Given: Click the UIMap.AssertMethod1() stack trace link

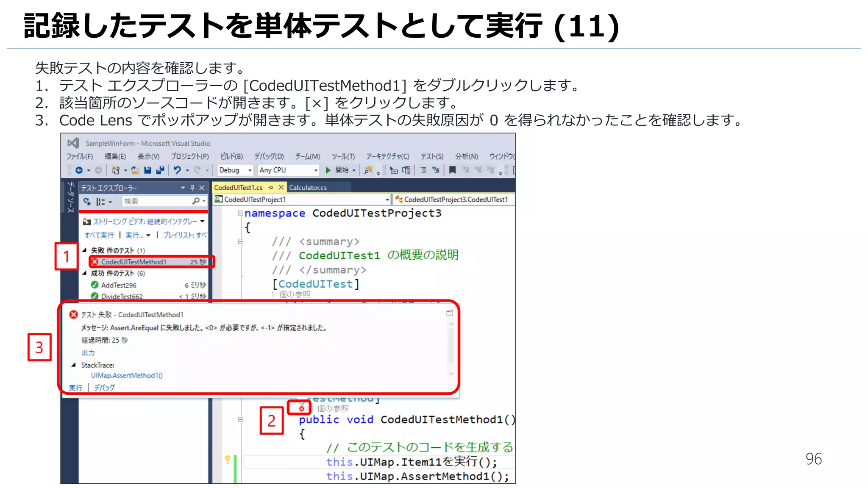Looking at the screenshot, I should pos(127,375).
